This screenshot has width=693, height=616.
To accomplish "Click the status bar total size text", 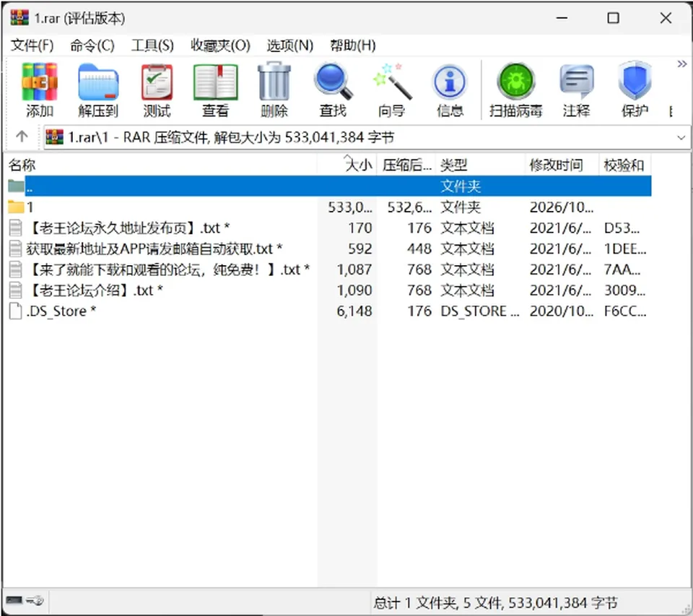I will point(495,602).
